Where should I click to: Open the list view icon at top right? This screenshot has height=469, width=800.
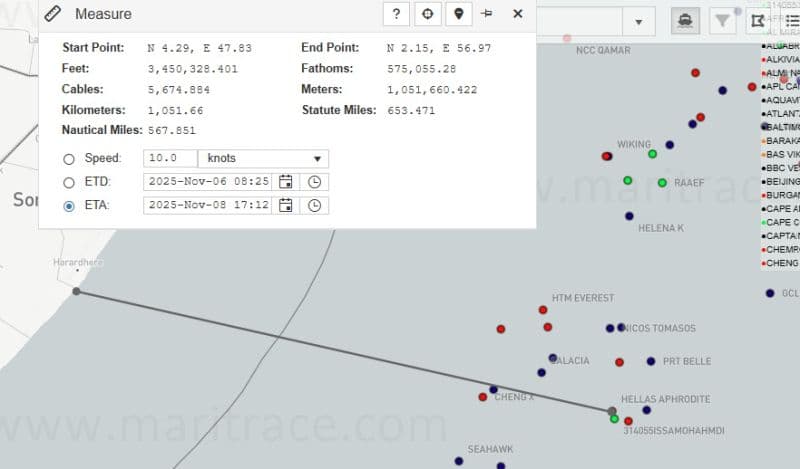point(791,20)
